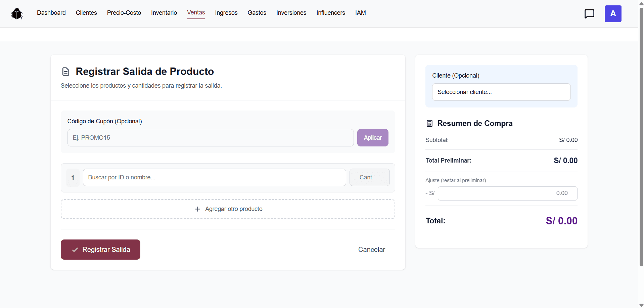Screen dimensions: 644x308
Task: Click the Aplicar coupon button
Action: click(x=373, y=138)
